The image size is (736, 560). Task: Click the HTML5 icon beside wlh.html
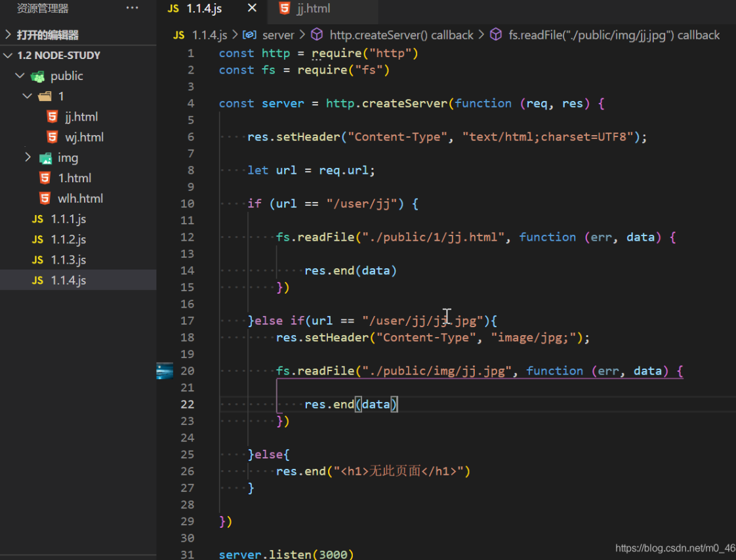45,198
